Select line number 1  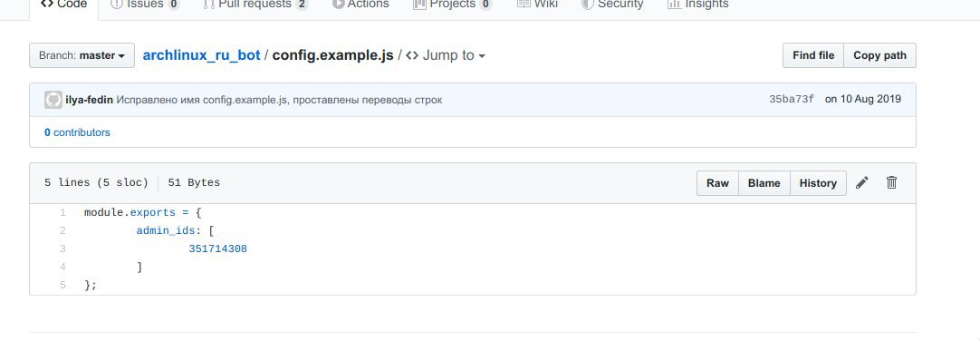(x=62, y=213)
